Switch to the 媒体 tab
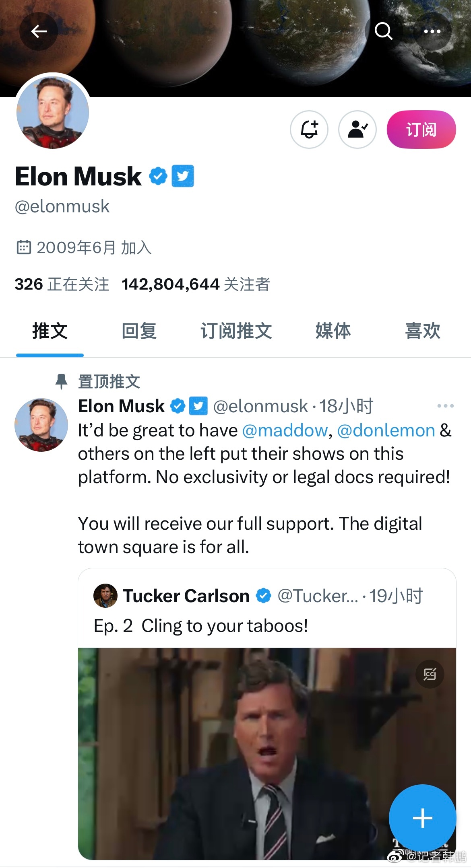 point(333,331)
